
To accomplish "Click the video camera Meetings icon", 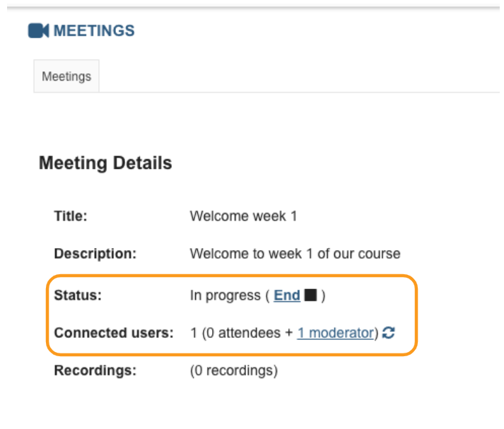I will [39, 31].
